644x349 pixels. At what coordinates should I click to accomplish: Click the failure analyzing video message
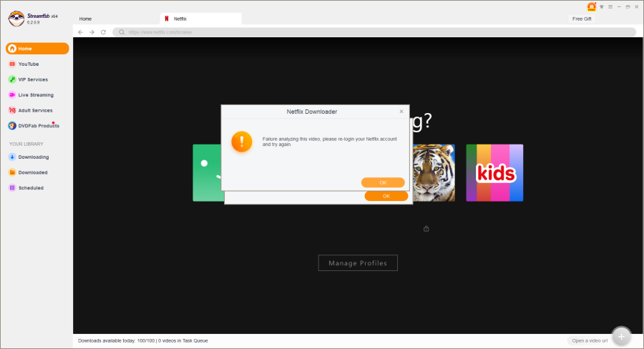(x=330, y=142)
